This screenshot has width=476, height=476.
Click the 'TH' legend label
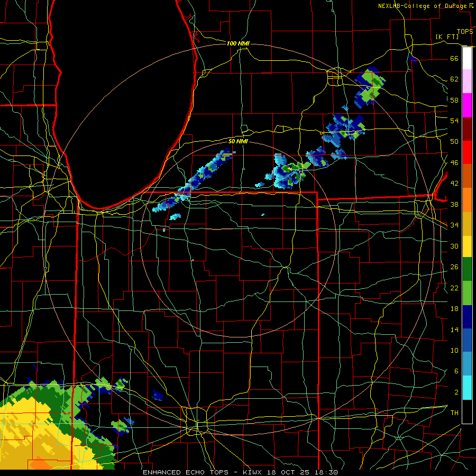(x=454, y=413)
